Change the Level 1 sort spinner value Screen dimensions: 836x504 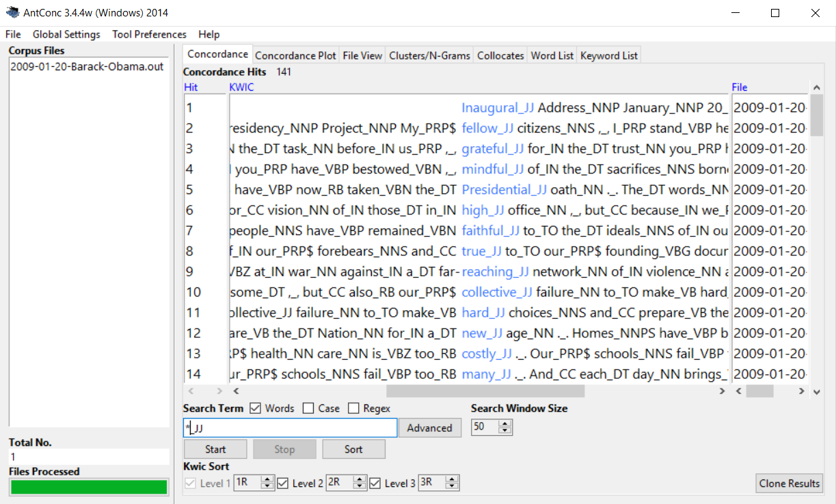tap(267, 483)
